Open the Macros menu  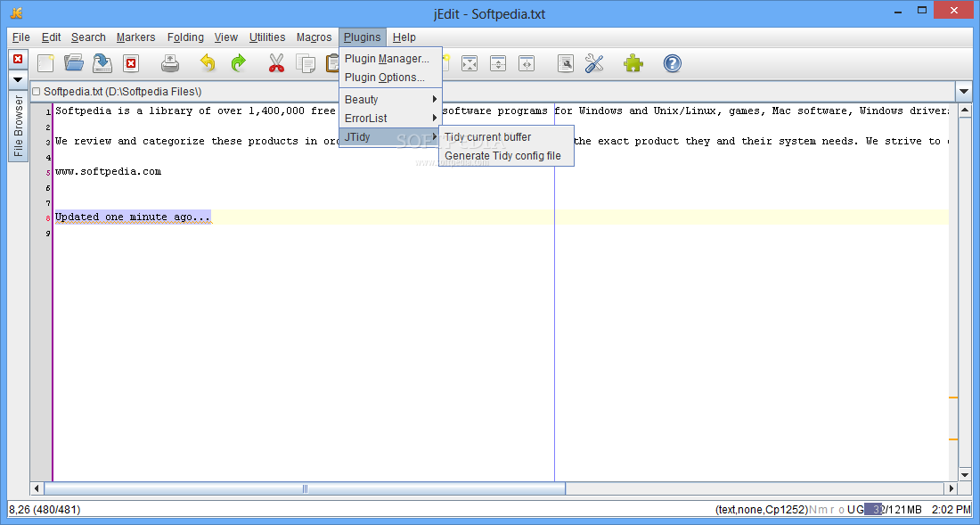click(x=314, y=37)
